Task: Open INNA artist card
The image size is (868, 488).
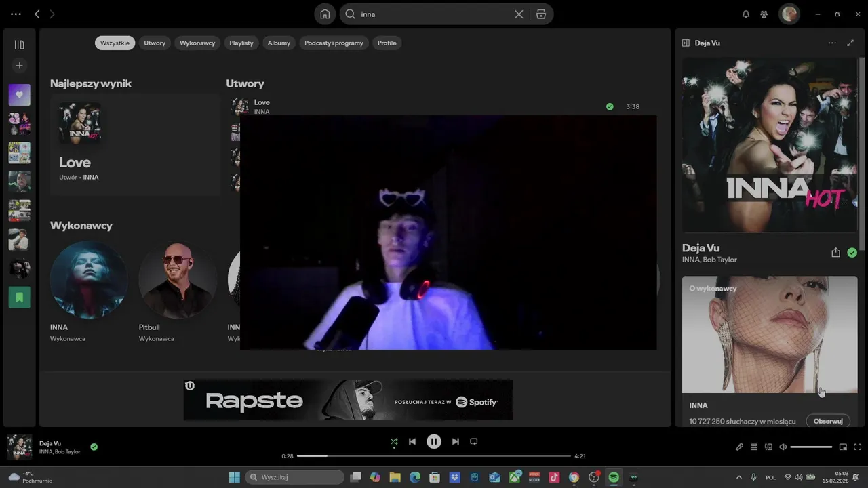Action: pyautogui.click(x=89, y=292)
